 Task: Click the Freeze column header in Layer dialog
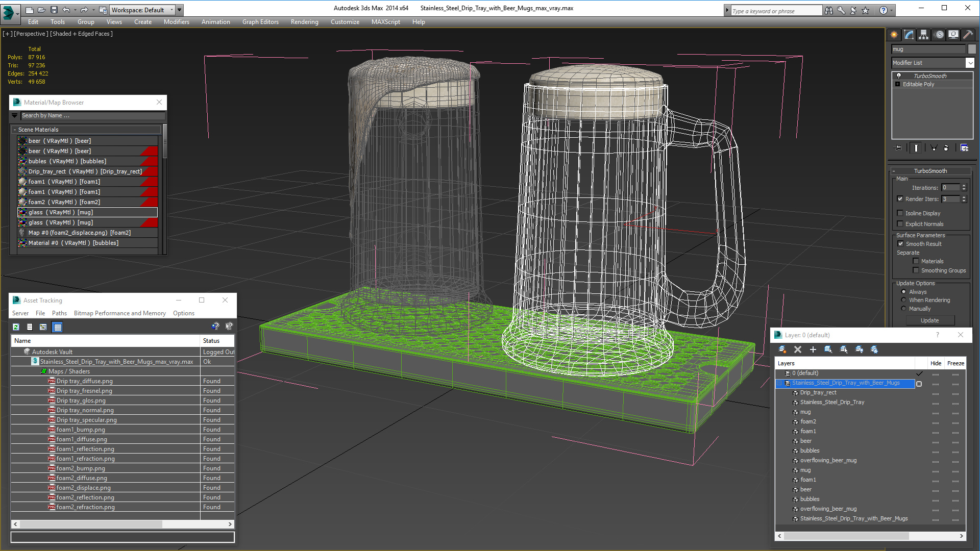[x=955, y=363]
